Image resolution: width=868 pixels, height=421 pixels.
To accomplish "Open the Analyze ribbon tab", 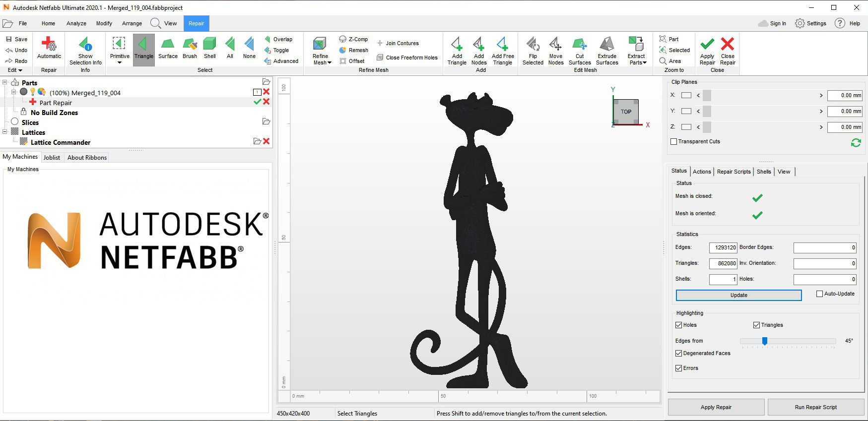I will coord(76,23).
